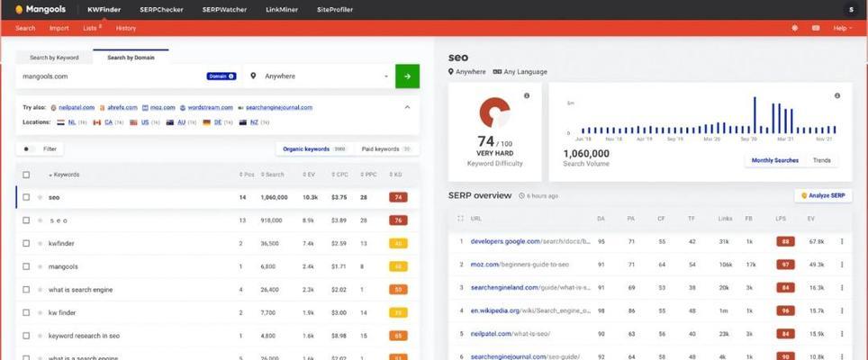Select Australia flag location AU
The width and height of the screenshot is (868, 360).
click(x=180, y=122)
